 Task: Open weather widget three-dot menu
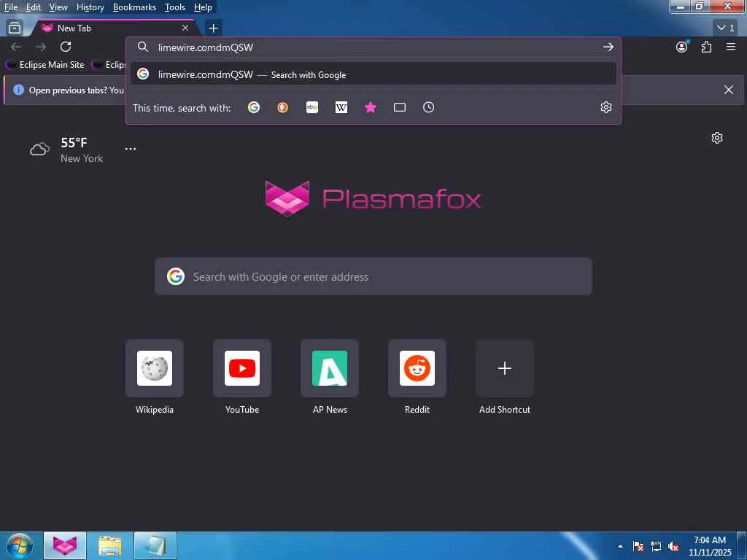click(131, 149)
